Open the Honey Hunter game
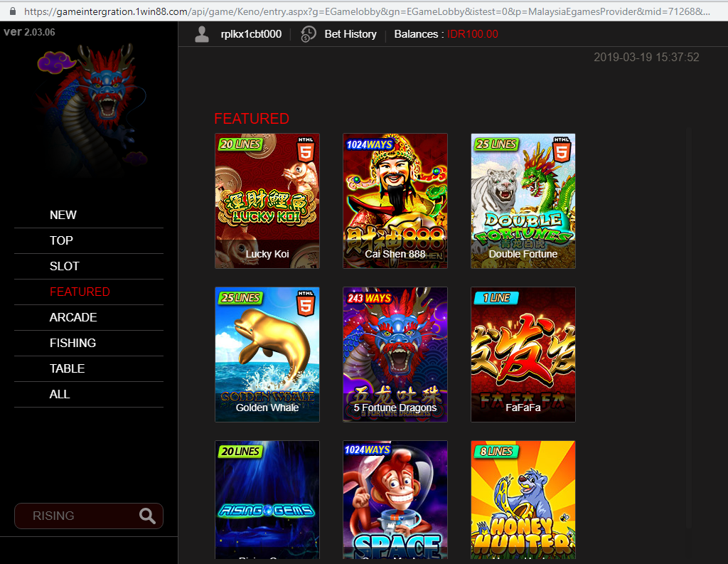The image size is (728, 564). pyautogui.click(x=523, y=500)
